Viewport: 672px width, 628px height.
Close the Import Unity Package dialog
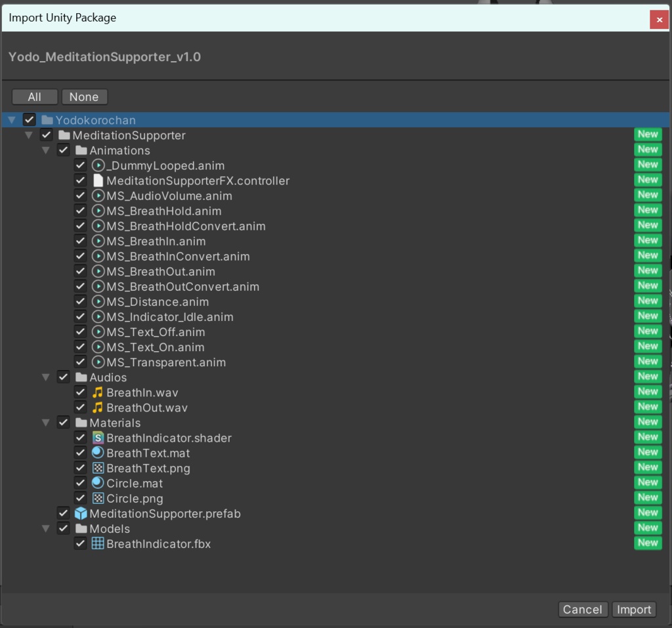click(x=659, y=20)
